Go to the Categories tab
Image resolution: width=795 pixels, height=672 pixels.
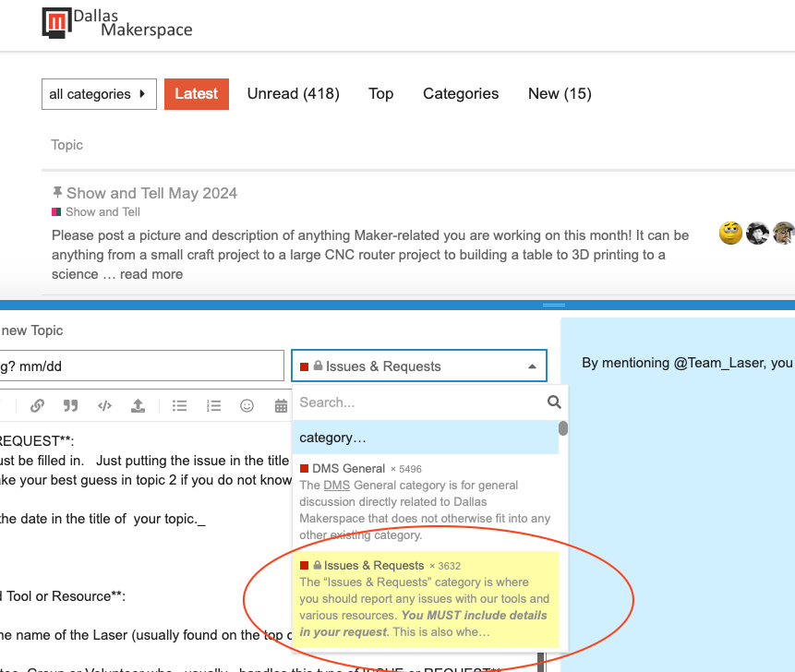[461, 94]
